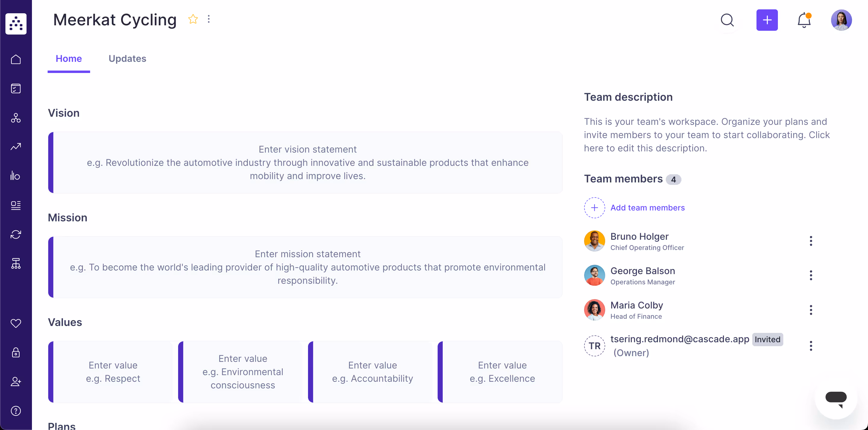This screenshot has height=430, width=868.
Task: Click Add team members
Action: tap(648, 207)
